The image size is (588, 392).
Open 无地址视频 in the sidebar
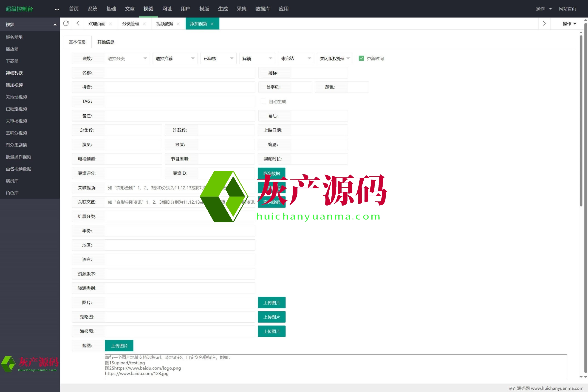click(17, 97)
